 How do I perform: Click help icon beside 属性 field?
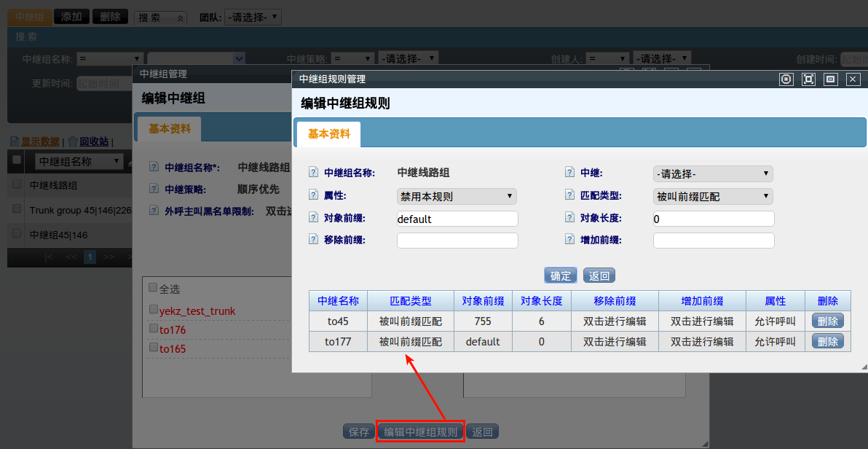click(x=314, y=196)
